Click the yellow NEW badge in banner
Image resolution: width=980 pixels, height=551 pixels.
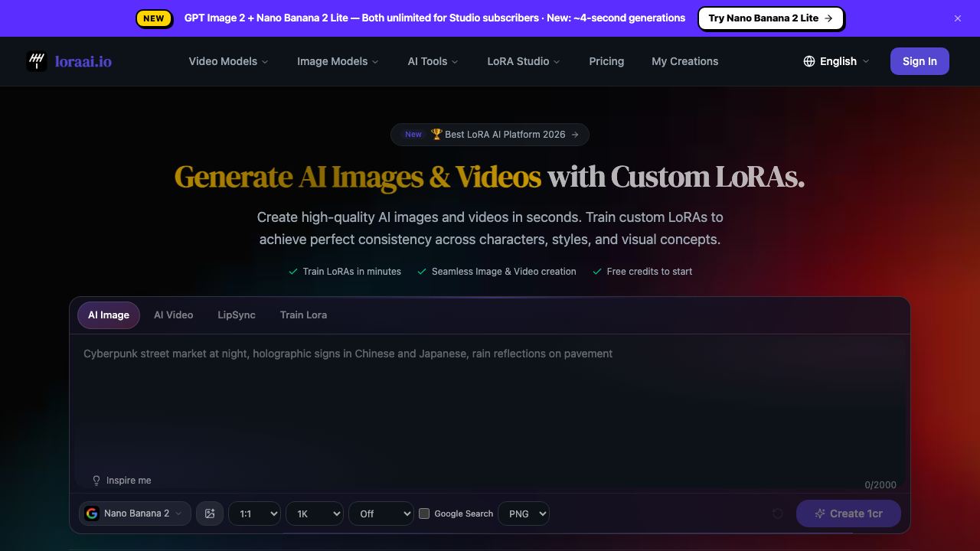pos(154,18)
